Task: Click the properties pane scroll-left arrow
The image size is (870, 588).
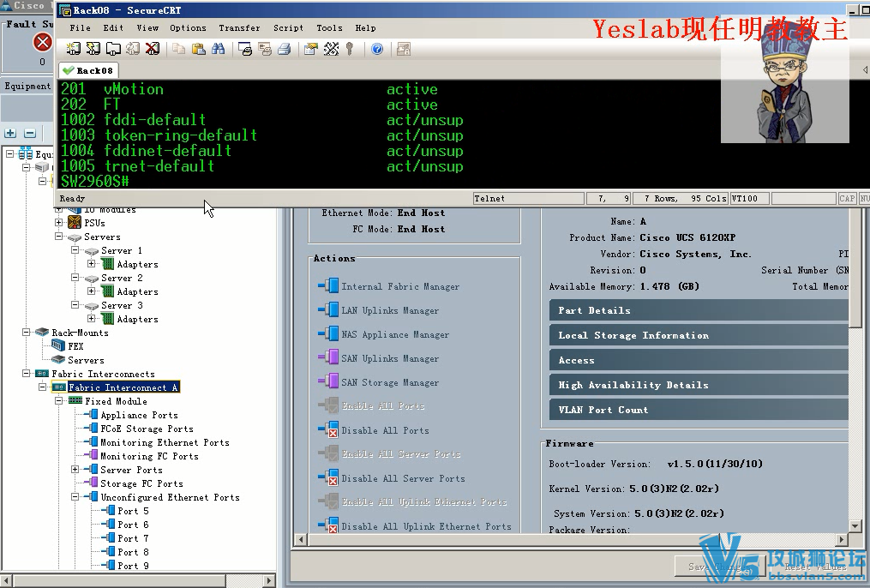Action: click(301, 538)
